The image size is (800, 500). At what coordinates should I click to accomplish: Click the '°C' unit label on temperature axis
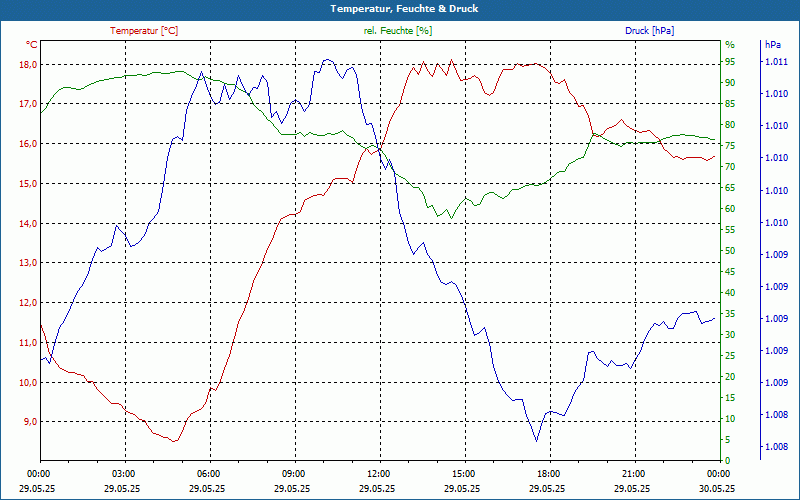[x=32, y=45]
